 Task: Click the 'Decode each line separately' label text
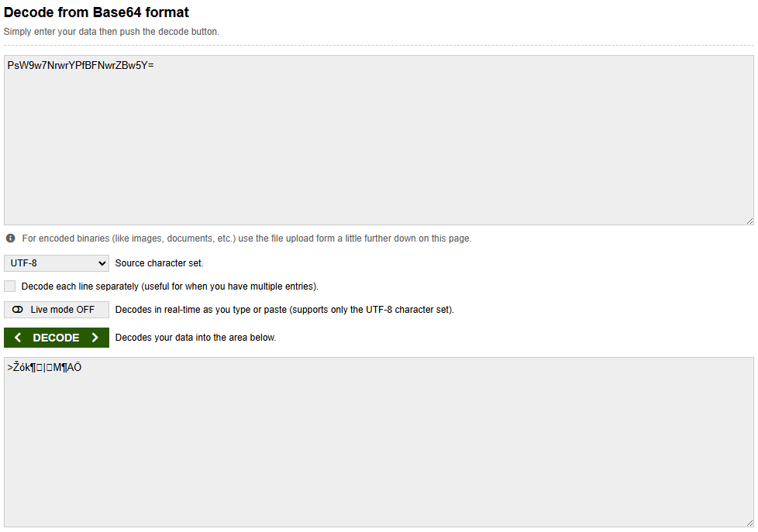[x=170, y=287]
